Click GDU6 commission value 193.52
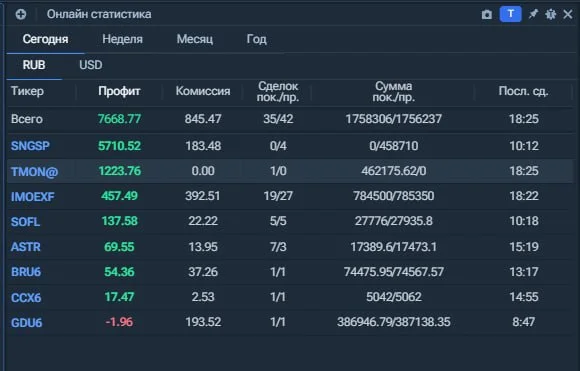This screenshot has width=580, height=371. [x=203, y=322]
